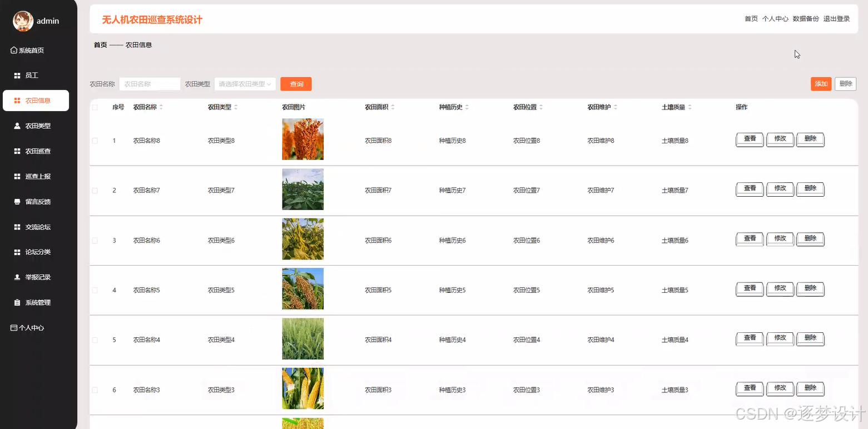This screenshot has width=868, height=429.
Task: Click the orange 添加 button
Action: [x=821, y=84]
